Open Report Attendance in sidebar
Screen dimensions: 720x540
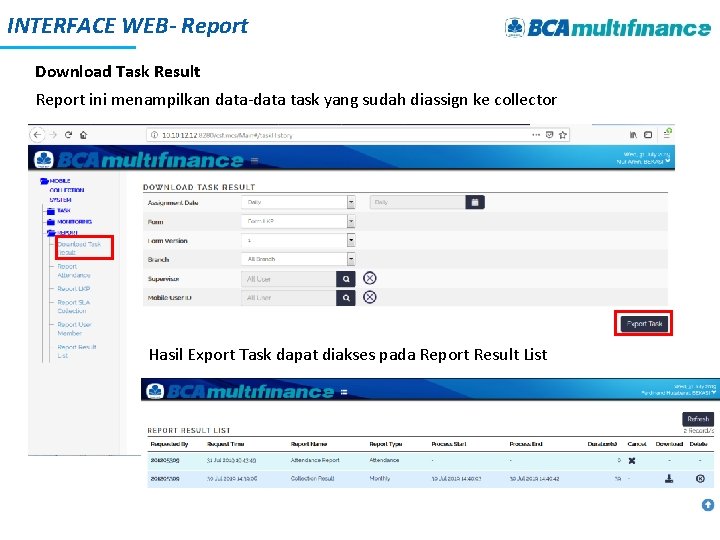click(73, 270)
